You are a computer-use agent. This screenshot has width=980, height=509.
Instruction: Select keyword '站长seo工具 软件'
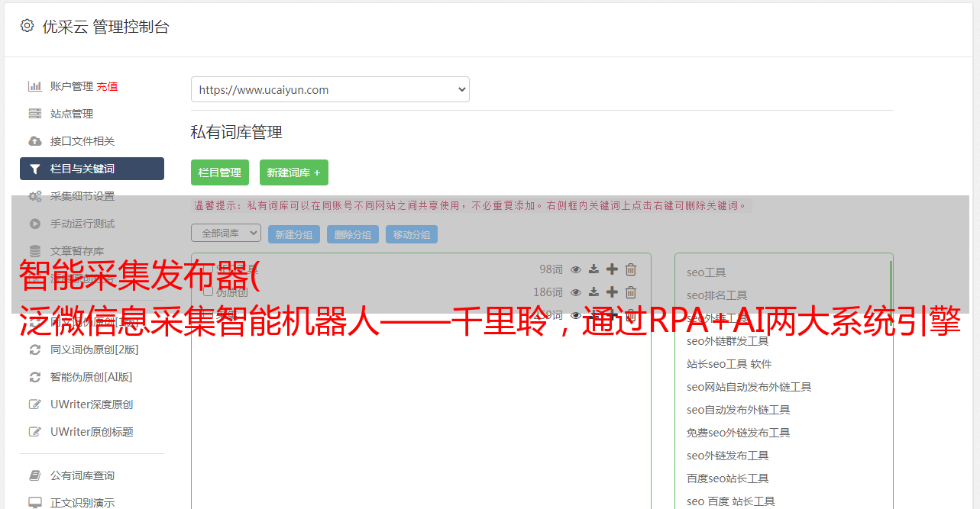[729, 364]
